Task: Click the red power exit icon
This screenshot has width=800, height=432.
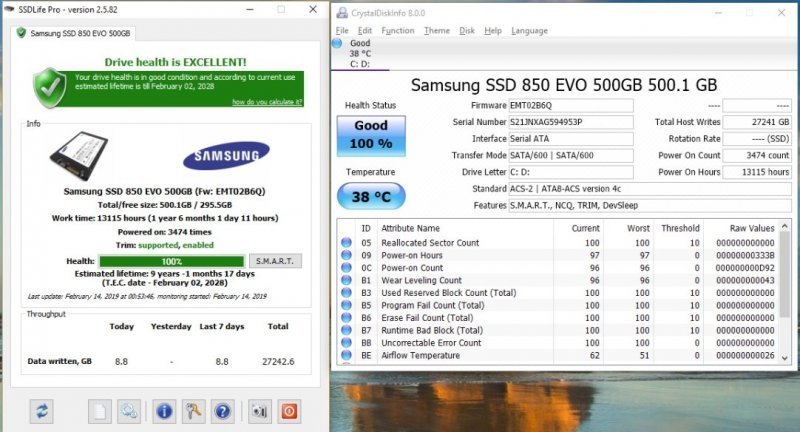Action: coord(289,410)
